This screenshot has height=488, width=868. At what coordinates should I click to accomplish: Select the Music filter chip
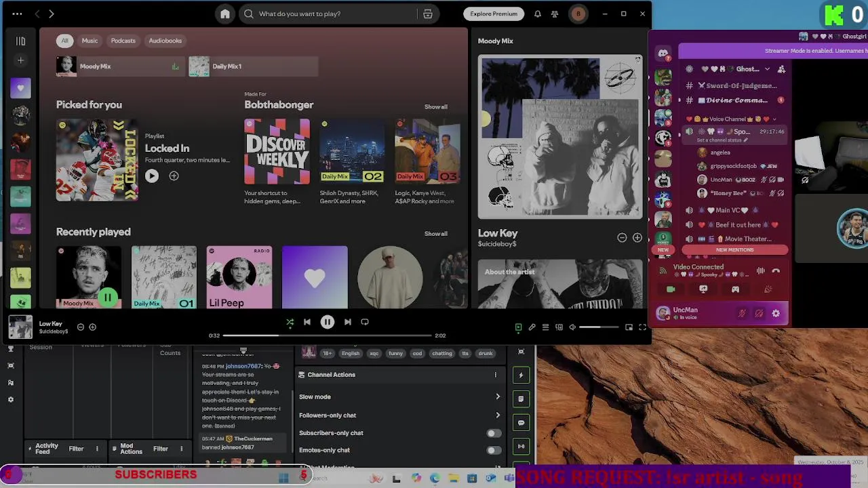click(90, 41)
